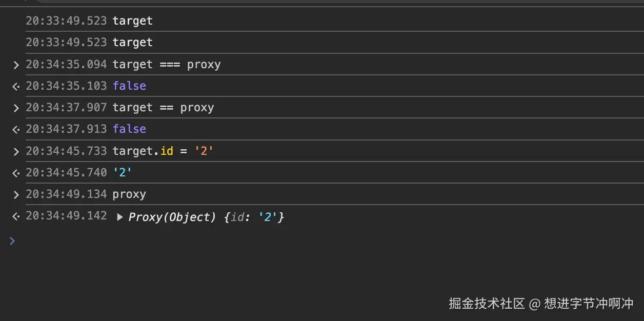Click the topmost "target" log message
This screenshot has width=644, height=321.
pos(132,21)
